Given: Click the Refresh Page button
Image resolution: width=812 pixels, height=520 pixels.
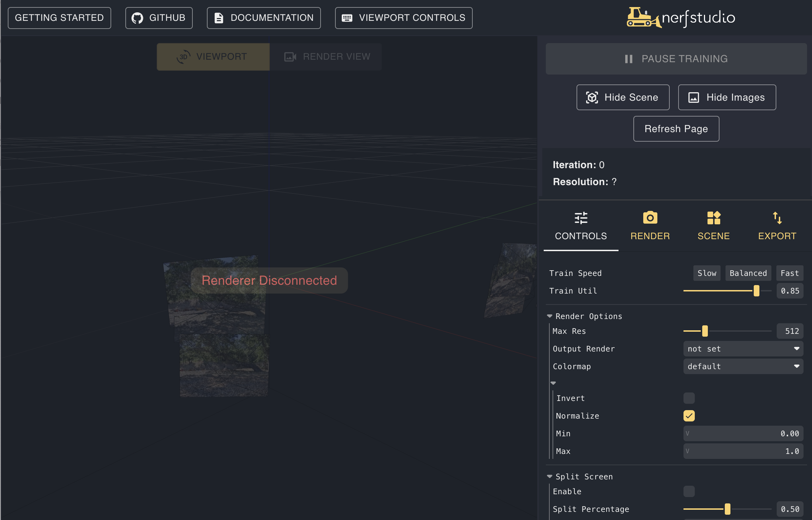Looking at the screenshot, I should (676, 129).
